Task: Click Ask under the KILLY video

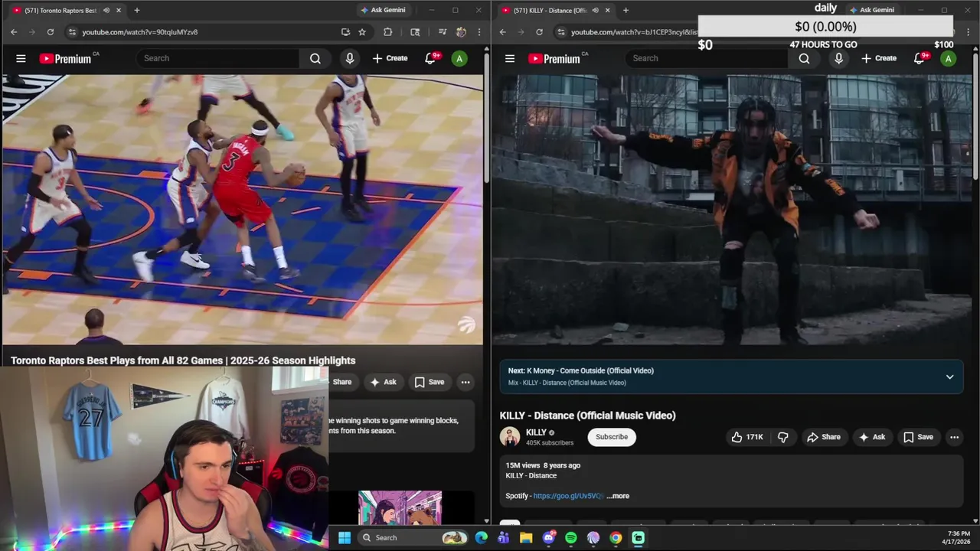Action: [871, 437]
